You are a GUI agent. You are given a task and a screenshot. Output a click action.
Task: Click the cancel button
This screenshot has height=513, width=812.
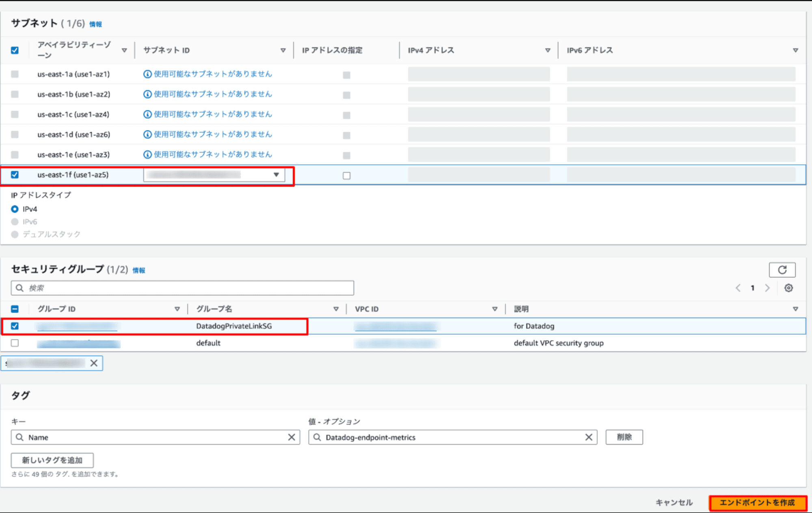pos(674,502)
